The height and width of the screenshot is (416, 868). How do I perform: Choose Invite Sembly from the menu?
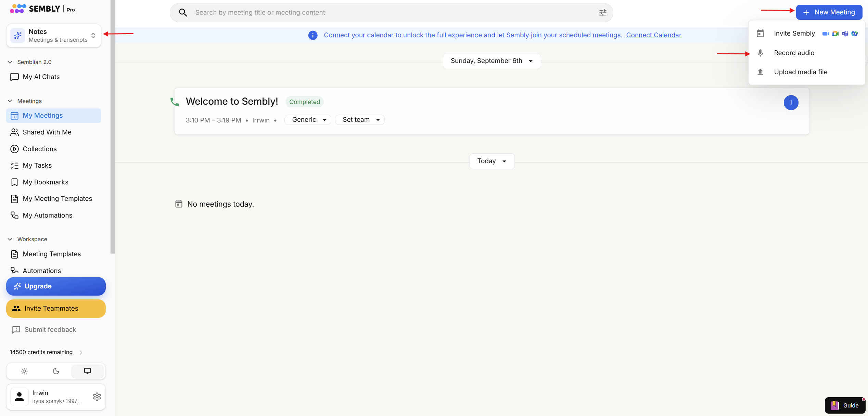pyautogui.click(x=807, y=34)
